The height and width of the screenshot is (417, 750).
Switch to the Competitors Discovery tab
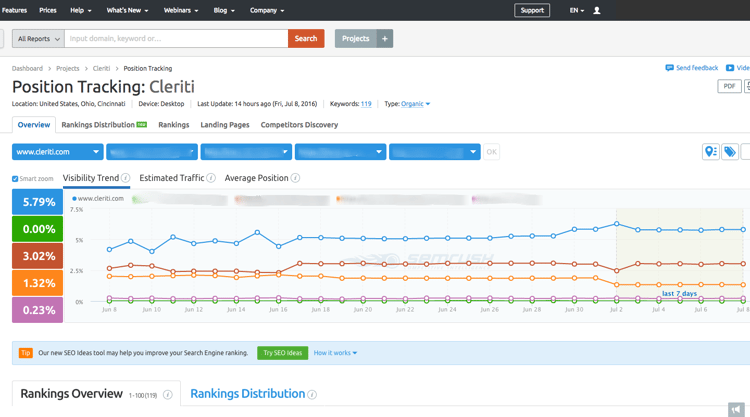click(x=299, y=125)
